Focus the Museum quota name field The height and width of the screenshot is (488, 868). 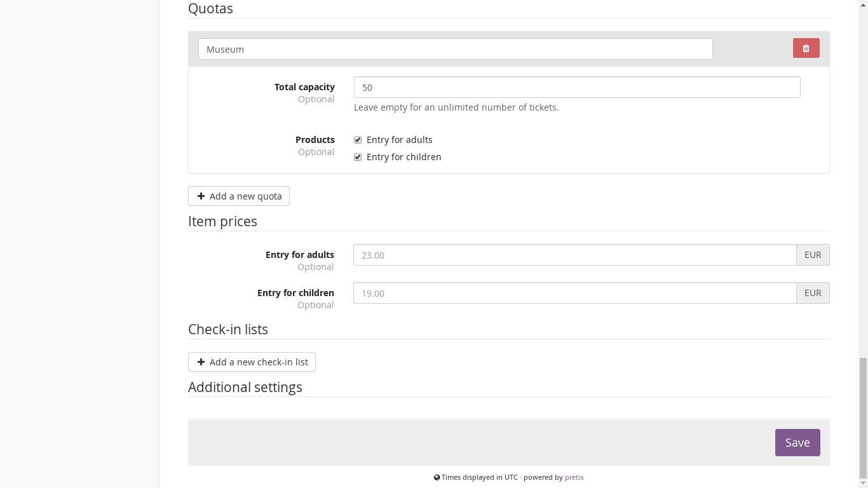455,50
